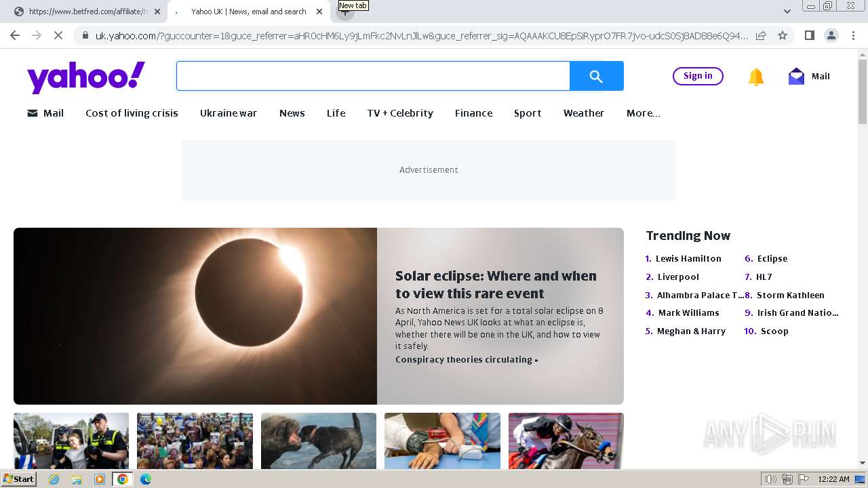Open Conspiracy theories circulating link
This screenshot has width=868, height=488.
[467, 360]
